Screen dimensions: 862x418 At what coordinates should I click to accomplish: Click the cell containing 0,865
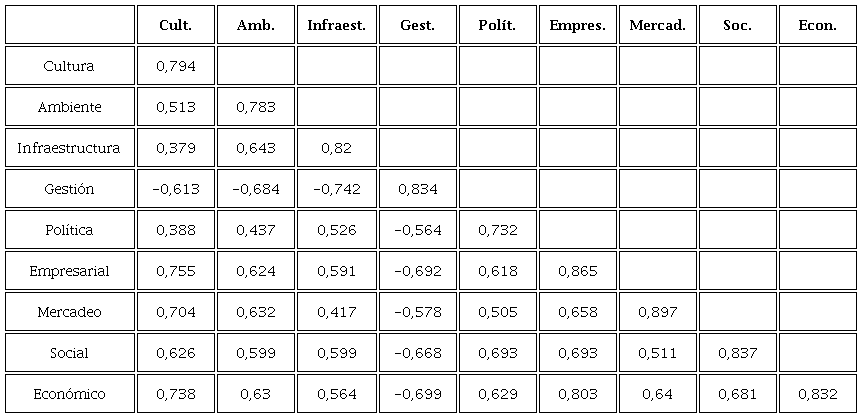577,271
